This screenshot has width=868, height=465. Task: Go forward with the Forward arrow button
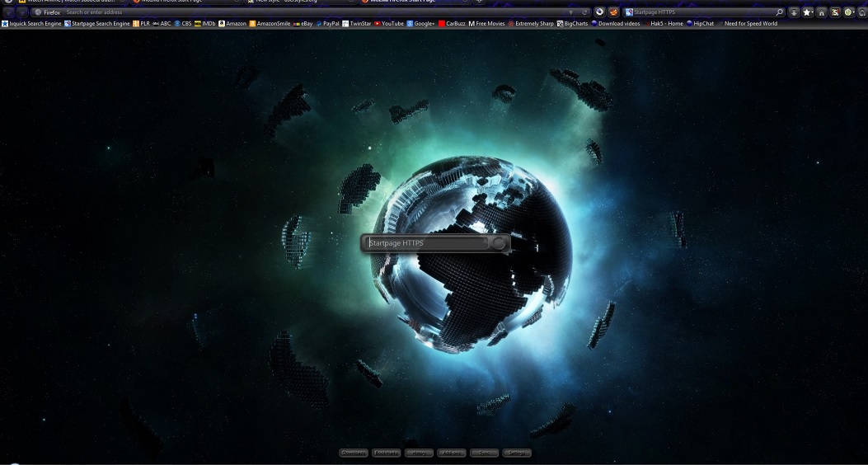tap(22, 12)
